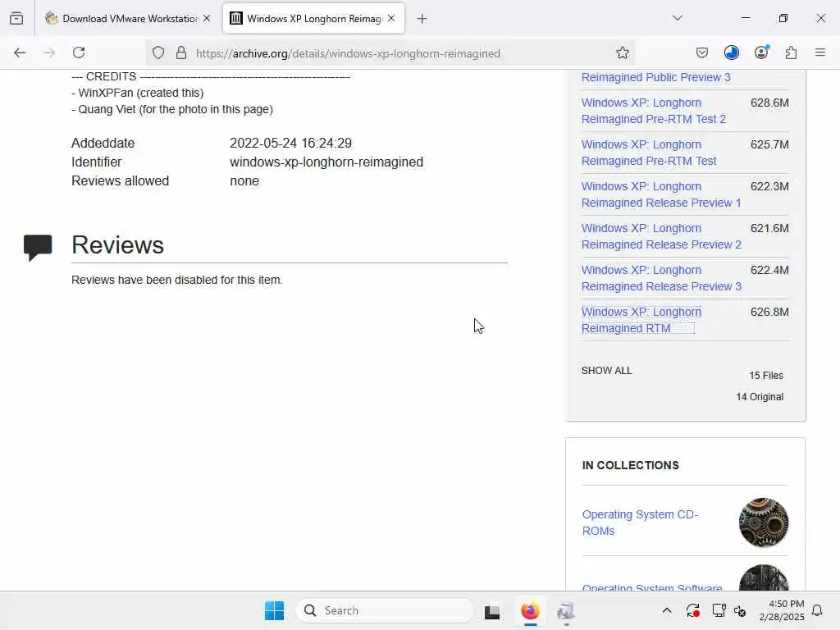Select the Windows XP Longhorn Reimagined tab
The image size is (840, 630).
coord(314,18)
